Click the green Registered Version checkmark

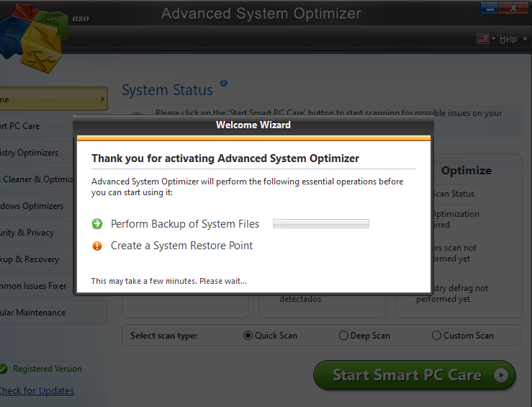point(4,369)
